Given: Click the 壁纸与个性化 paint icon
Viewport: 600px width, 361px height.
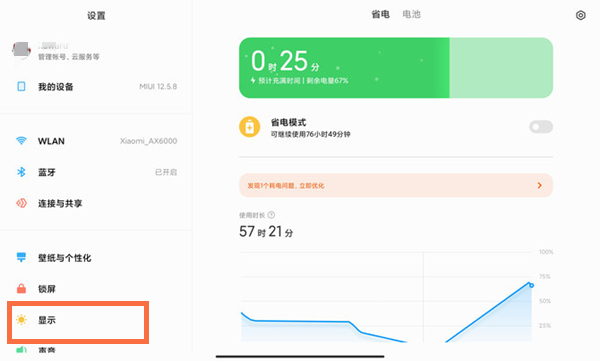Looking at the screenshot, I should click(21, 257).
